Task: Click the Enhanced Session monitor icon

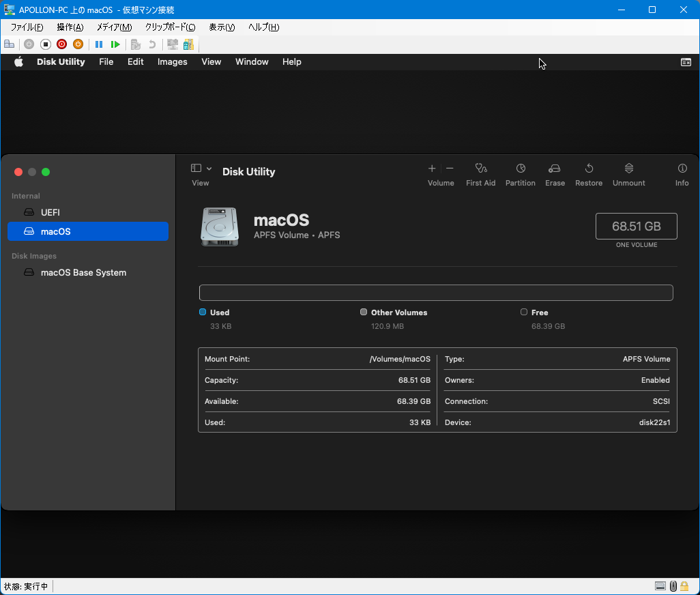Action: click(x=173, y=44)
